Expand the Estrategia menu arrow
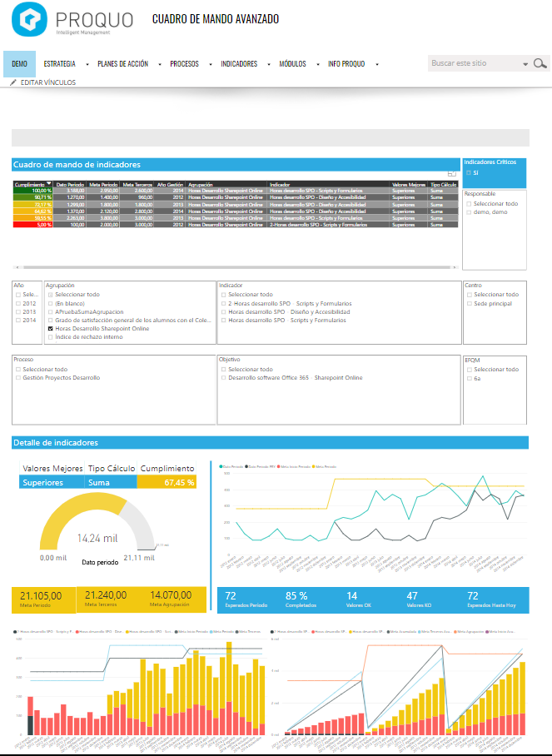Viewport: 552px width, 756px height. tap(87, 64)
